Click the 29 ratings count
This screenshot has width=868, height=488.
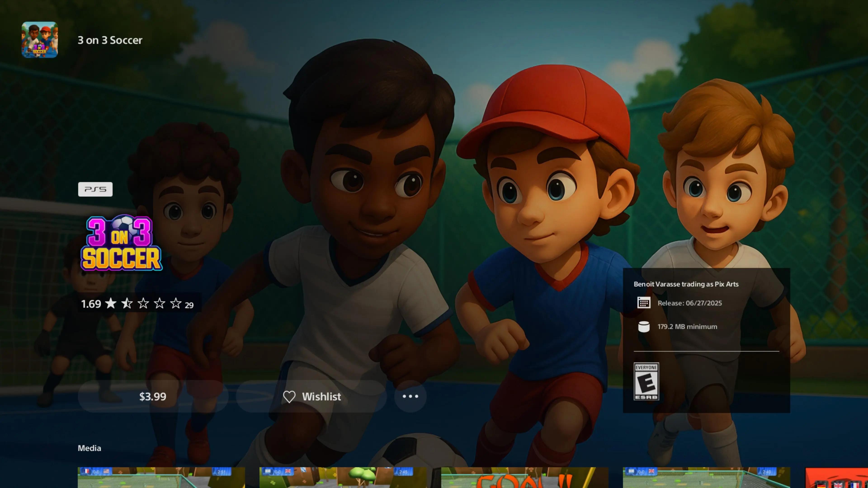[189, 305]
